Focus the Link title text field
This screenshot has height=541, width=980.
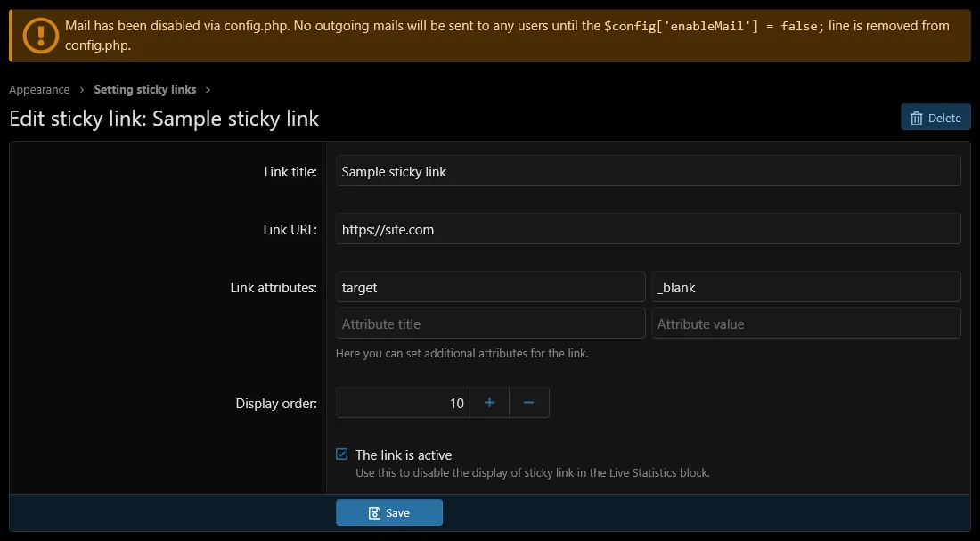click(648, 171)
